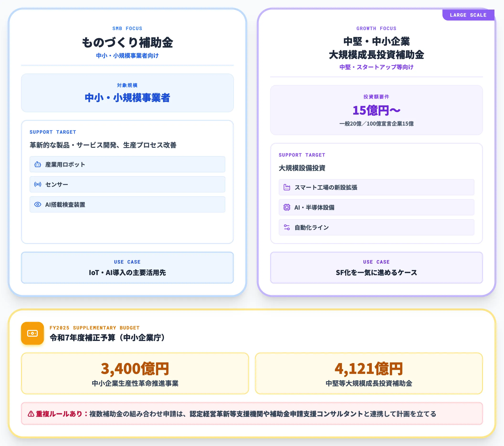This screenshot has width=504, height=446.
Task: Click the robot icon beside 産業用ロボット
Action: (x=38, y=164)
